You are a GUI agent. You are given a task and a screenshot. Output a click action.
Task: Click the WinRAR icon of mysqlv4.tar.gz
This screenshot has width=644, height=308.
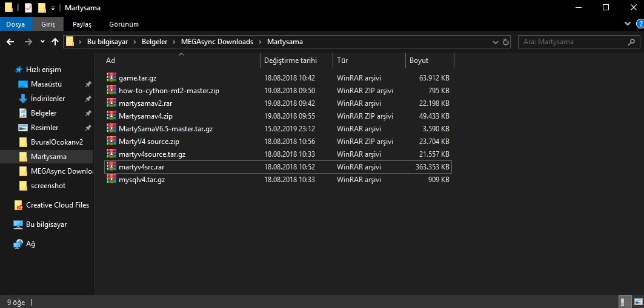(x=111, y=179)
